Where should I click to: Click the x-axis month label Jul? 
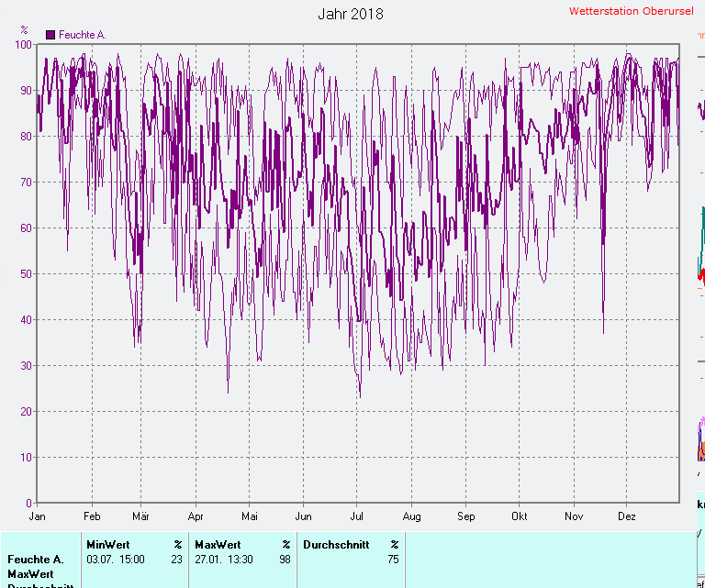[x=356, y=516]
